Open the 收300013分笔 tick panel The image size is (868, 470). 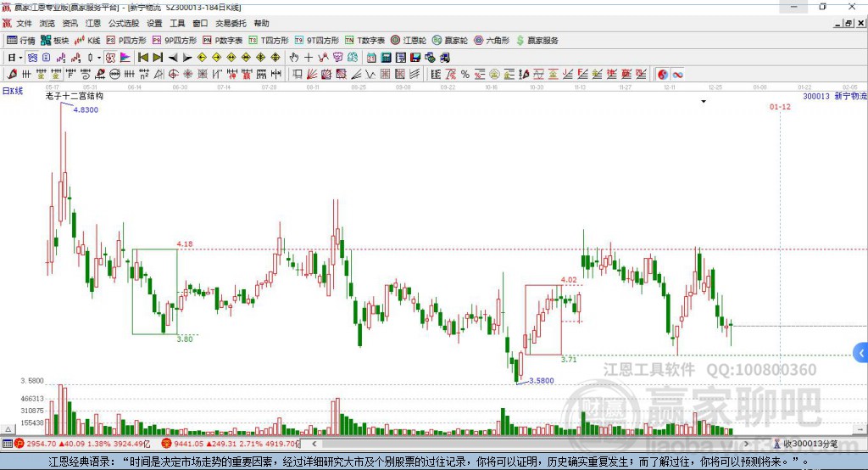point(806,444)
